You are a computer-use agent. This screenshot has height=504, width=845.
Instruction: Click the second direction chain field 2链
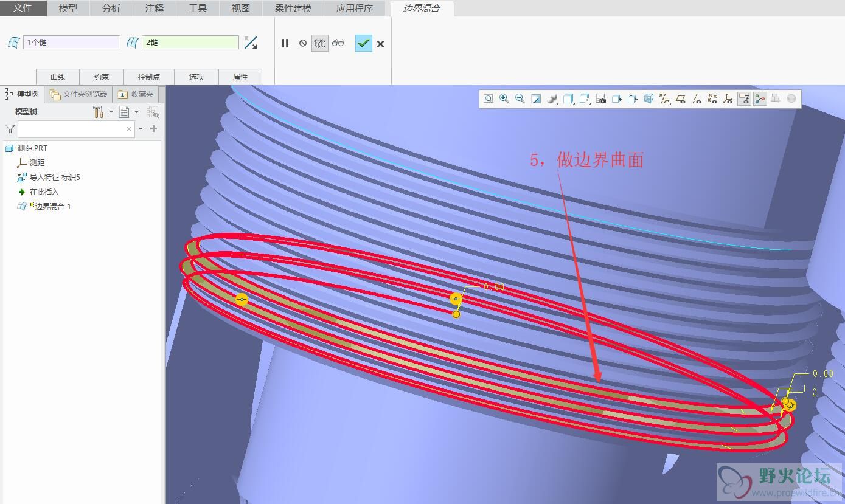coord(190,43)
